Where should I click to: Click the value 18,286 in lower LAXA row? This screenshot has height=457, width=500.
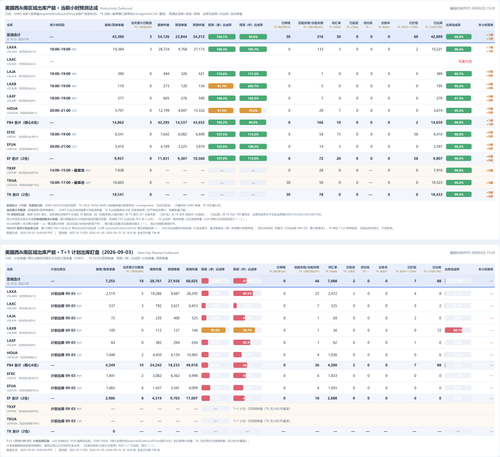pos(156,294)
